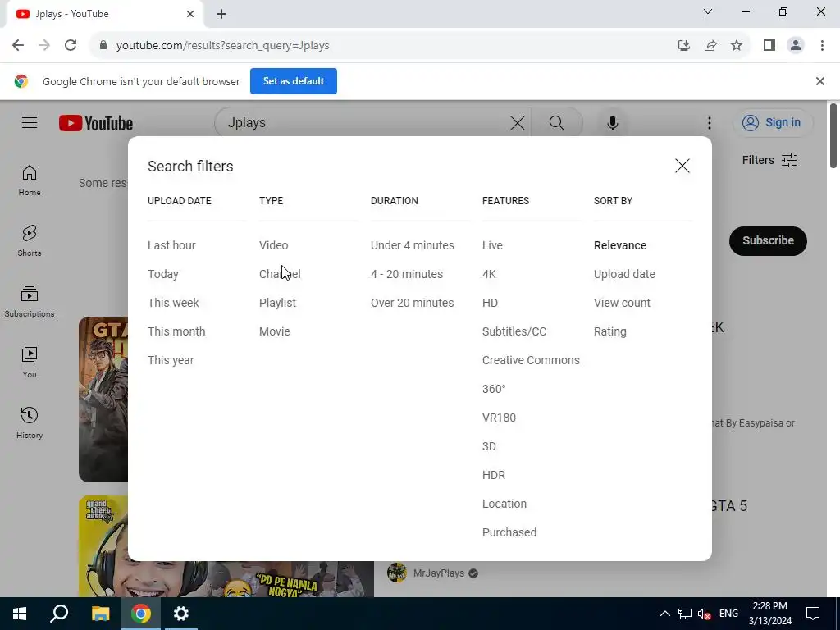Choose Under 4 minutes duration
This screenshot has height=630, width=840.
[412, 245]
